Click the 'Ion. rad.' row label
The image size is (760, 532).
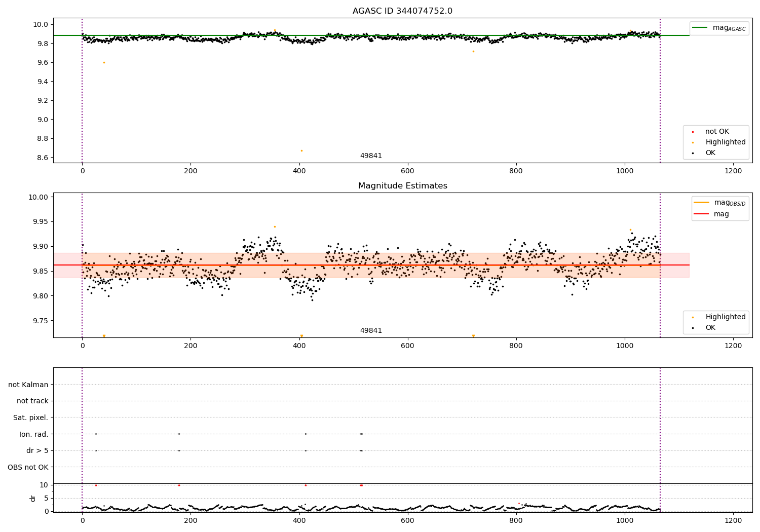[34, 434]
